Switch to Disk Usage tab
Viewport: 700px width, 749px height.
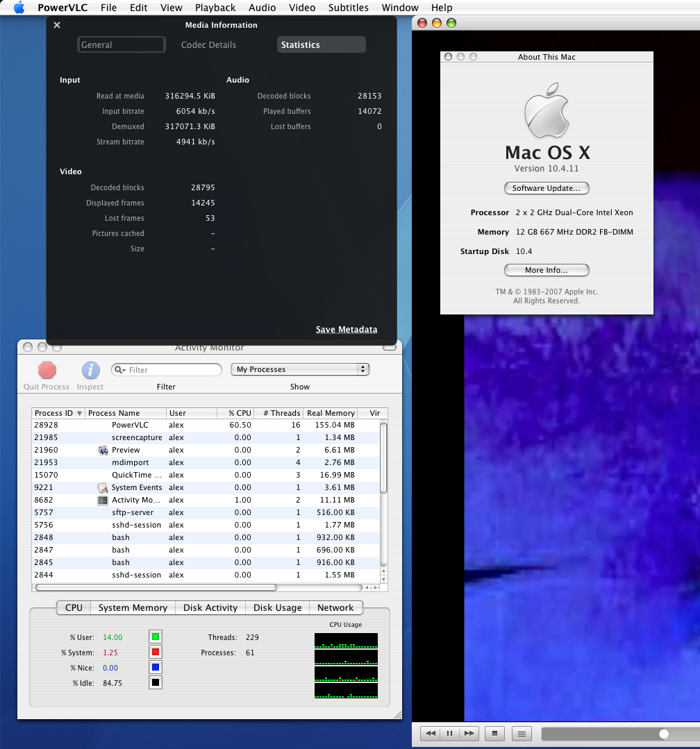click(278, 607)
